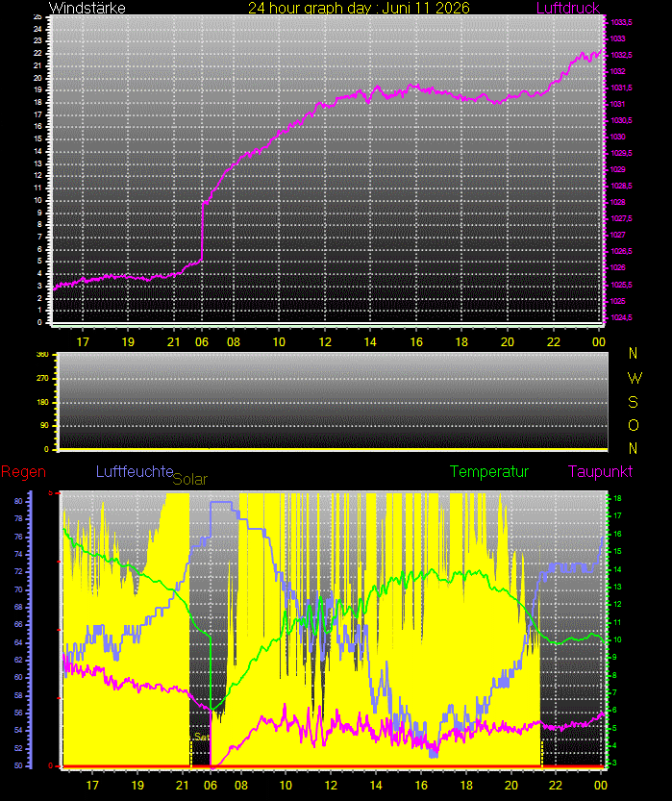Click the Windstärke label
Screen dimensions: 672x801
click(87, 8)
